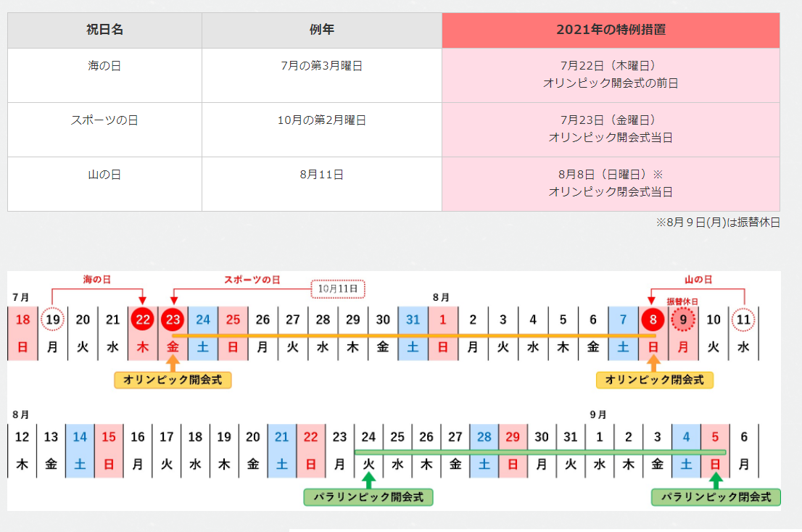
Task: Click Tuesday 24 in second calendar row
Action: coord(368,451)
